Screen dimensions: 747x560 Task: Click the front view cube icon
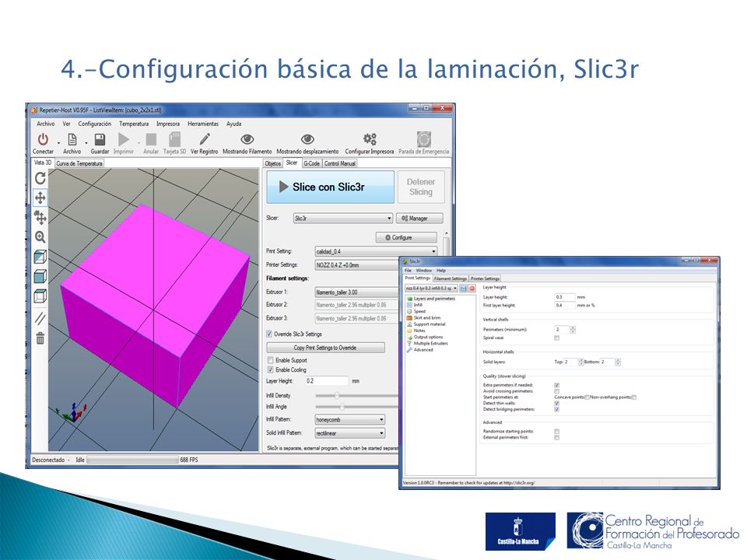click(x=40, y=276)
